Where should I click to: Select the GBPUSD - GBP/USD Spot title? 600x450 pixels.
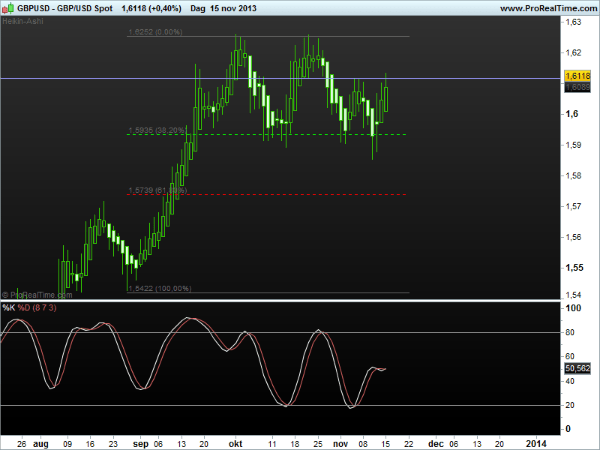point(65,8)
